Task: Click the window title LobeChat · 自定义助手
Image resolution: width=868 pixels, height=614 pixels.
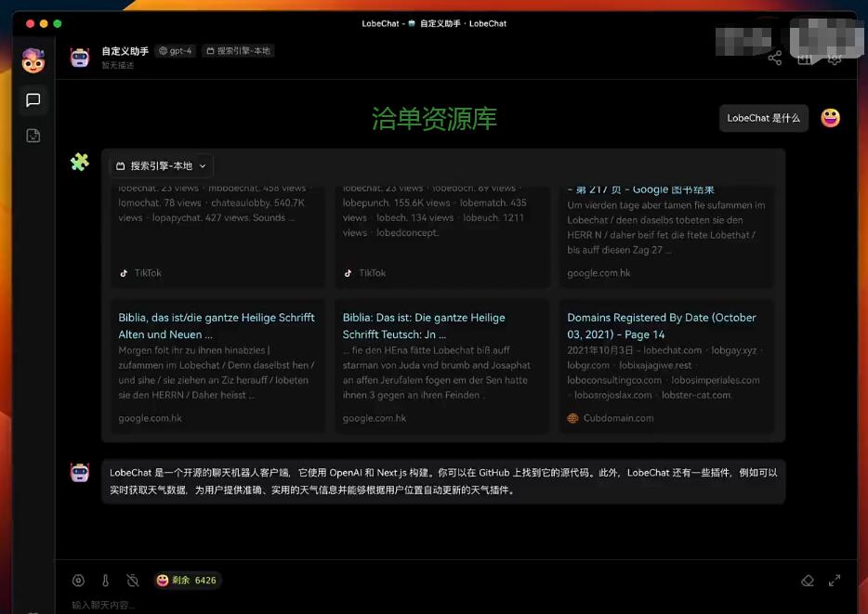Action: [434, 24]
